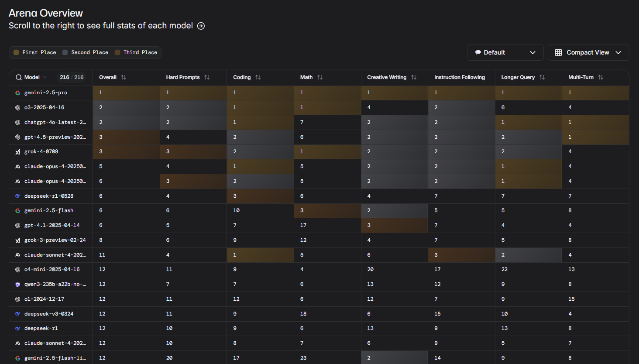Click the 216 / 216 model count badge
This screenshot has width=639, height=364.
coord(72,77)
